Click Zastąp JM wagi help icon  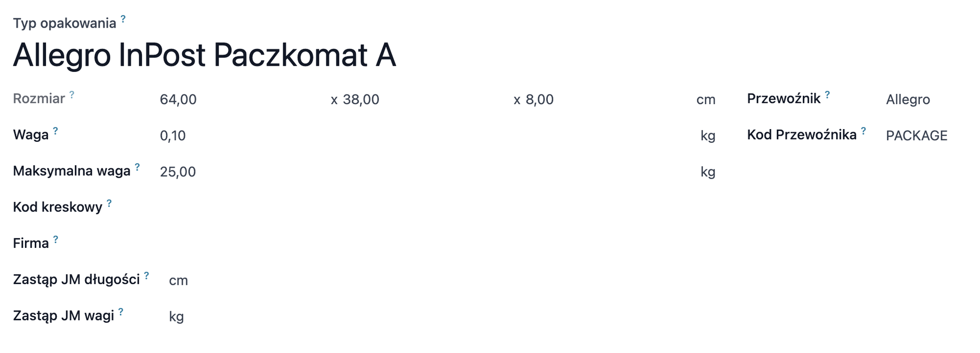click(121, 312)
